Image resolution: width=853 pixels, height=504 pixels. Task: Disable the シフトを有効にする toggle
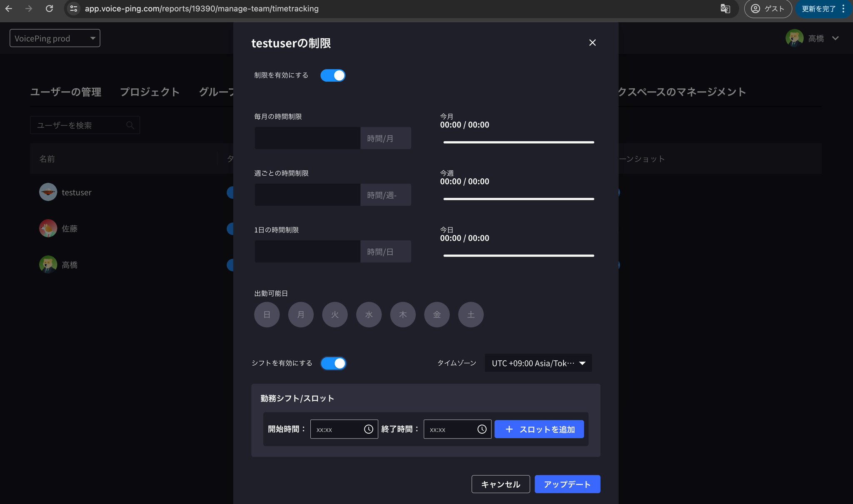point(333,363)
